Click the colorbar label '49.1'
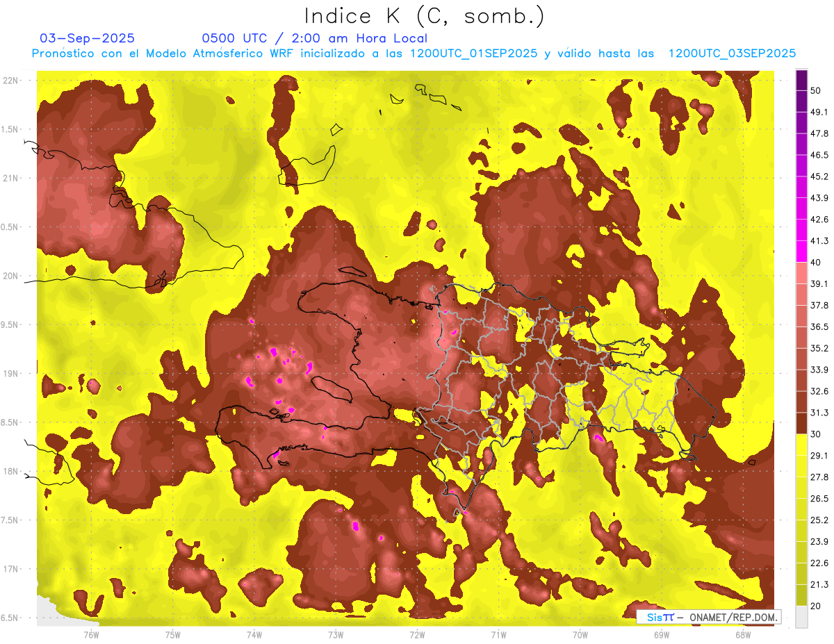 819,112
